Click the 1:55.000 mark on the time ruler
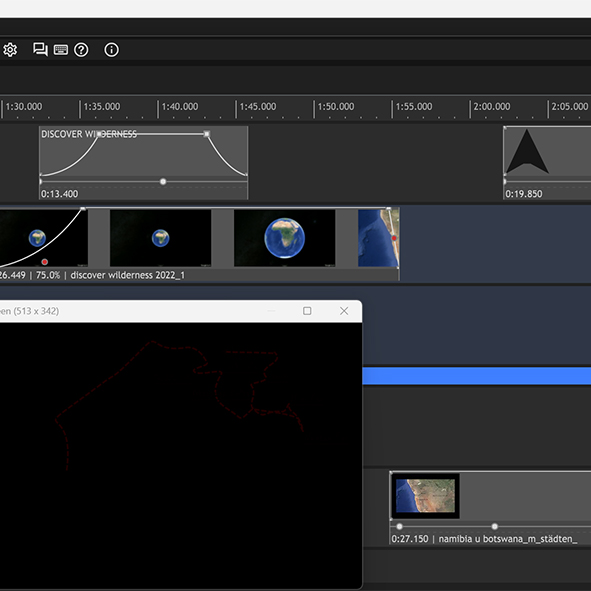 [414, 107]
